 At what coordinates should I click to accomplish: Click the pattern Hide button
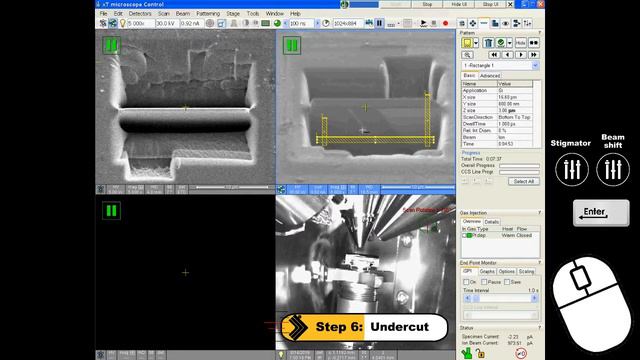[x=520, y=42]
